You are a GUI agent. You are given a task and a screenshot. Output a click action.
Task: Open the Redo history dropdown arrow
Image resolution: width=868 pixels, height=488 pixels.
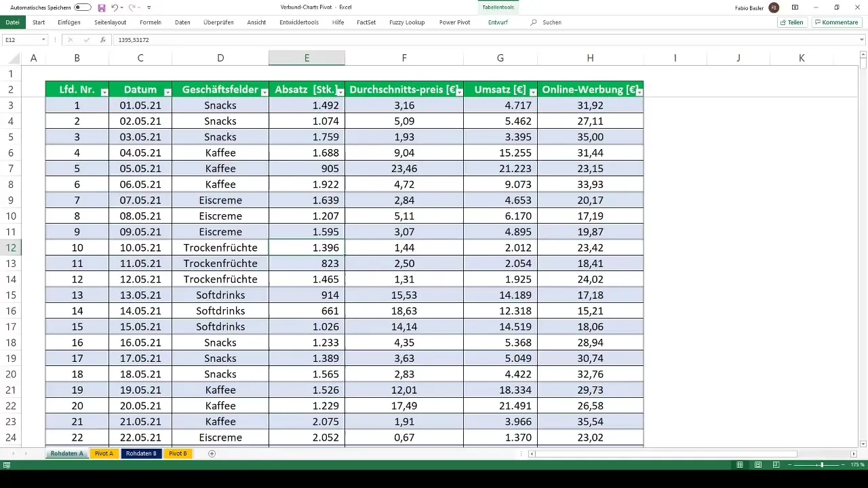pyautogui.click(x=139, y=7)
